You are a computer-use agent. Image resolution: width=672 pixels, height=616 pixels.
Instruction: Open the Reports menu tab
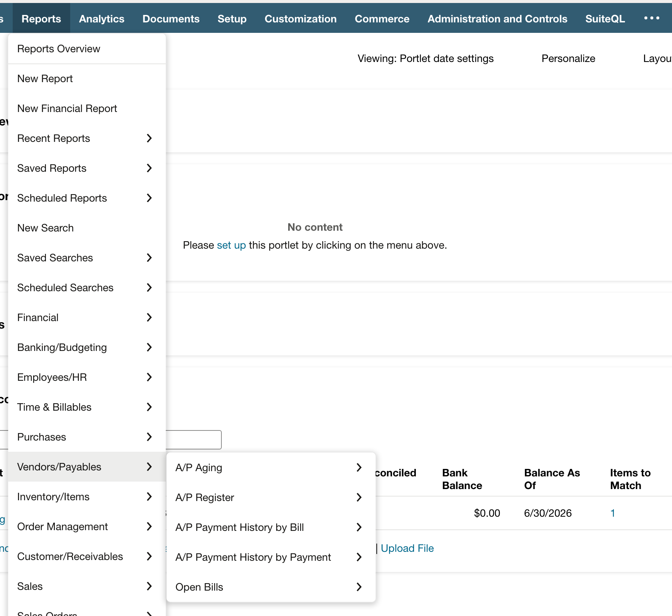(41, 19)
